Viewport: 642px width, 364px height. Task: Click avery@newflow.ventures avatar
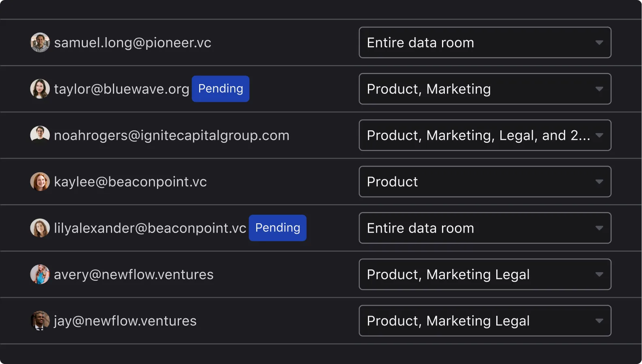coord(40,274)
